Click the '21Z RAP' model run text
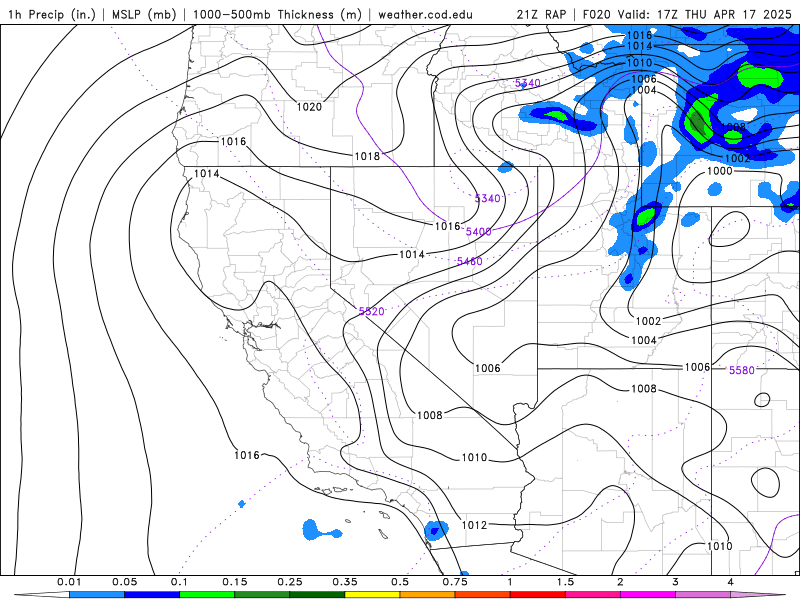 [x=541, y=14]
